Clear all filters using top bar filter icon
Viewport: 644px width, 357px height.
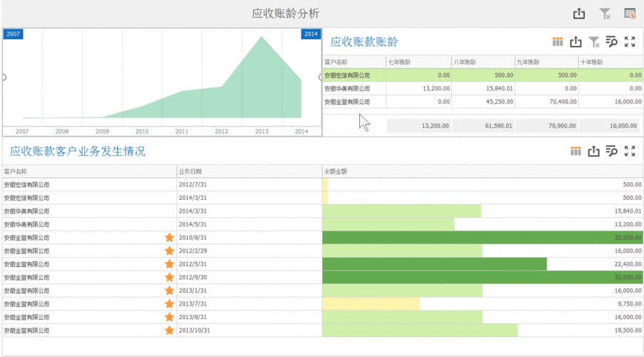[605, 14]
